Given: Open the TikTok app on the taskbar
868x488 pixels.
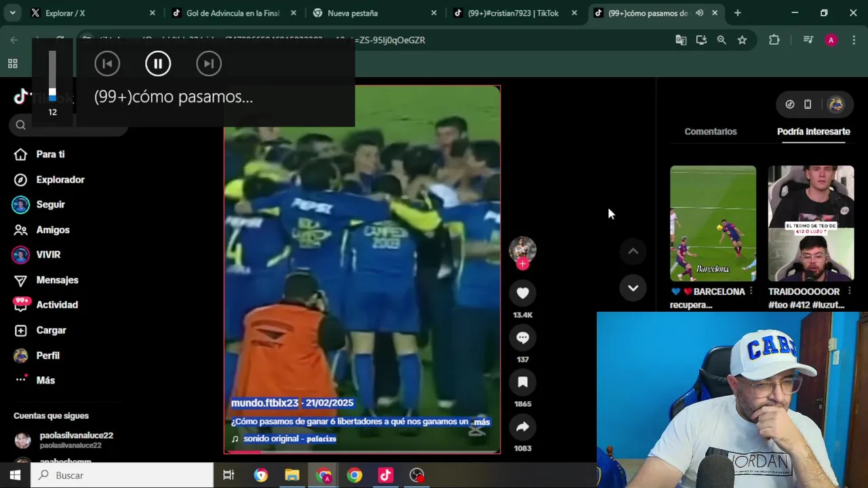Looking at the screenshot, I should coord(385,475).
